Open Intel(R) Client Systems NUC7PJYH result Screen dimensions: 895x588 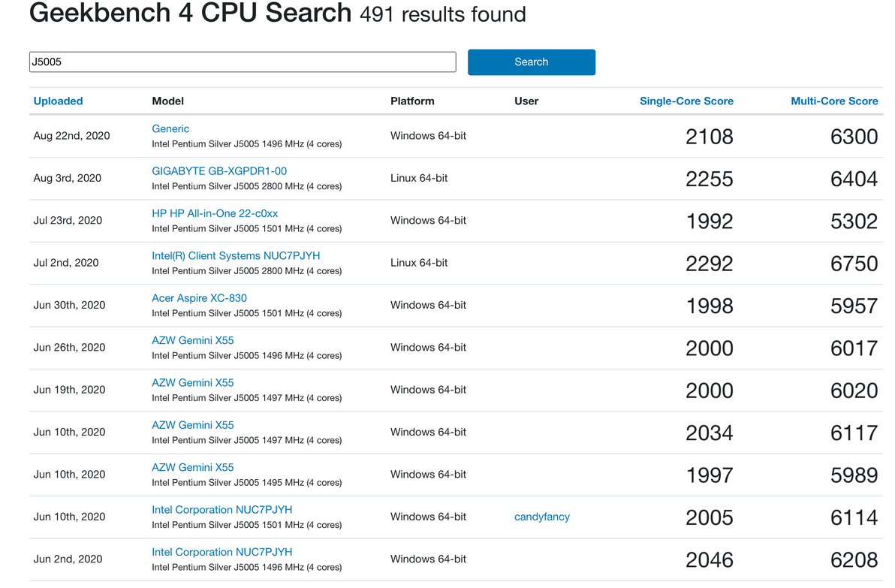[236, 256]
